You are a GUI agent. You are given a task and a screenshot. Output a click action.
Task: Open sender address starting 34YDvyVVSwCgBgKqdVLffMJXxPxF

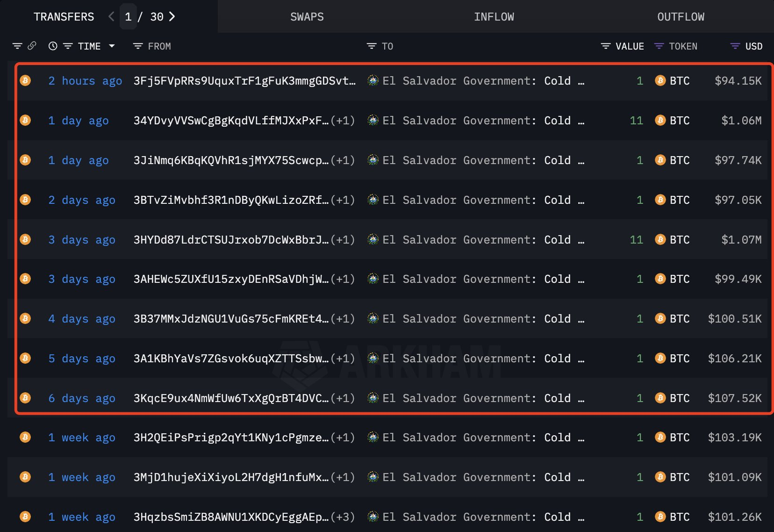231,121
